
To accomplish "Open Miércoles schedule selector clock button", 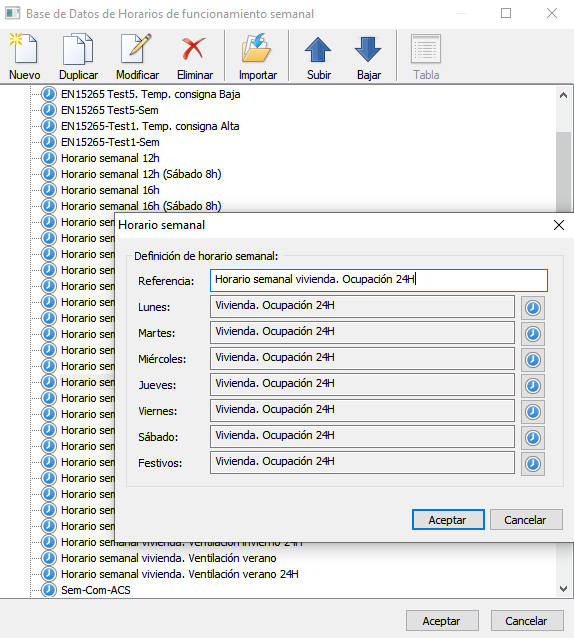I will pos(533,360).
